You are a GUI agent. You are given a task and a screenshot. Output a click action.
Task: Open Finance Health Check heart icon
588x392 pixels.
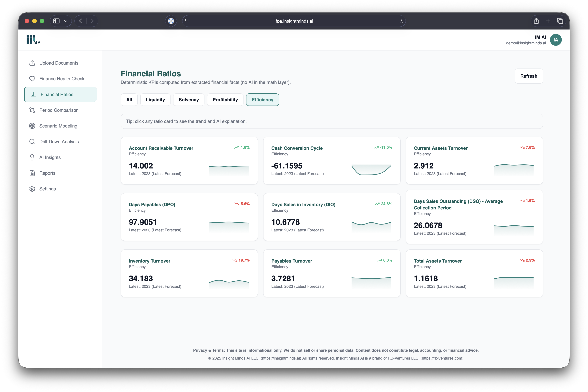point(32,79)
